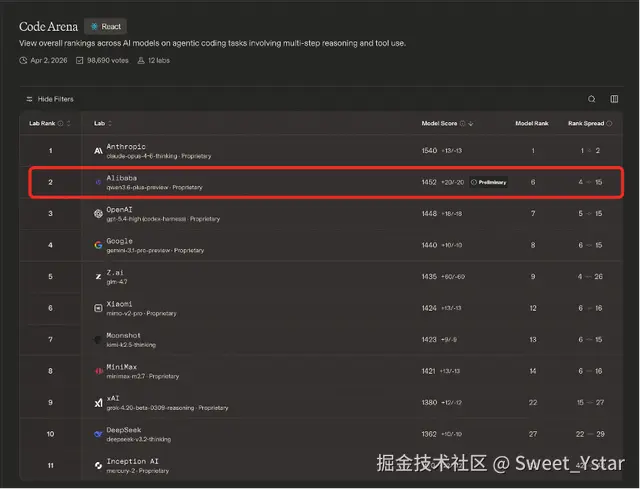The image size is (640, 489).
Task: Click the Z.ai logo icon
Action: [x=98, y=276]
